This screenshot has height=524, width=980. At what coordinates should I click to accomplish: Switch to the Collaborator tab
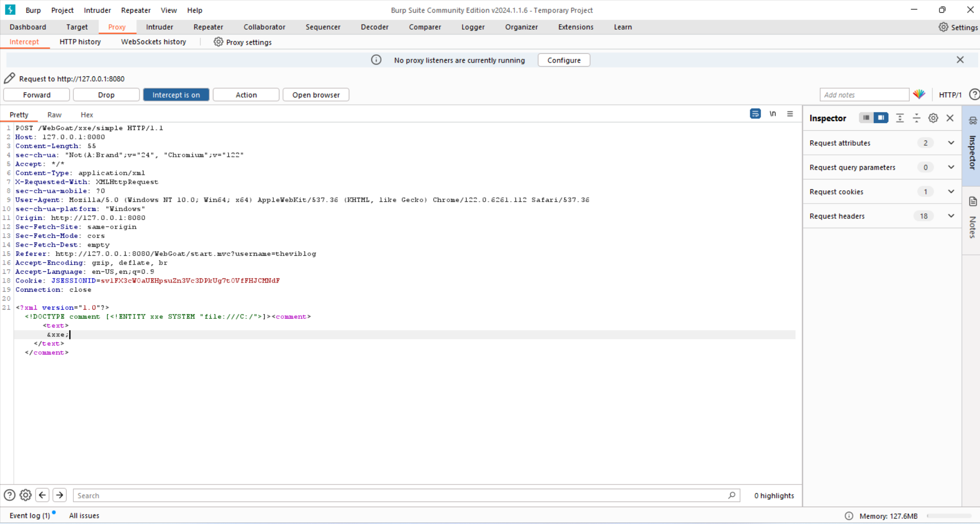[265, 27]
